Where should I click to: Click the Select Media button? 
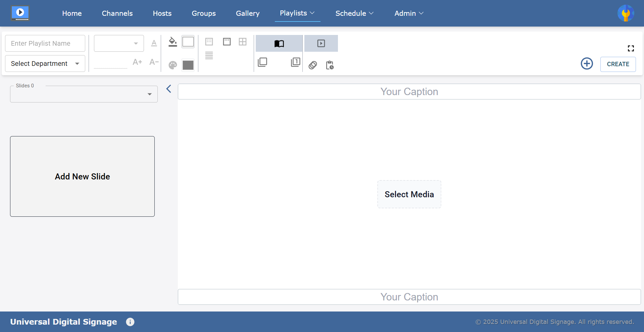[409, 194]
